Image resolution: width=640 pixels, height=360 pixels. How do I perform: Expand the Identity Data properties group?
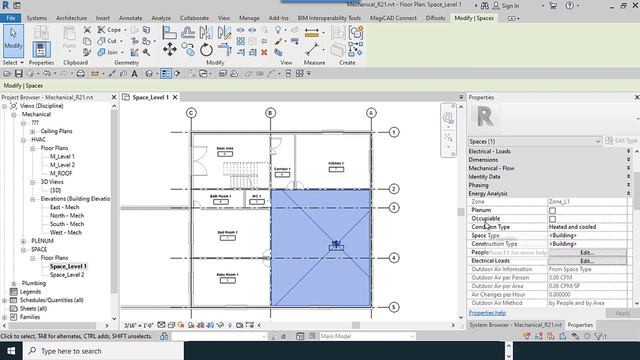tap(628, 177)
